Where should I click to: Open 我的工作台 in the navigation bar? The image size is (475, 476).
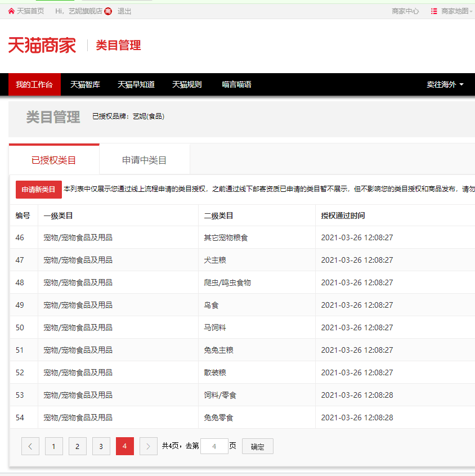pyautogui.click(x=34, y=84)
